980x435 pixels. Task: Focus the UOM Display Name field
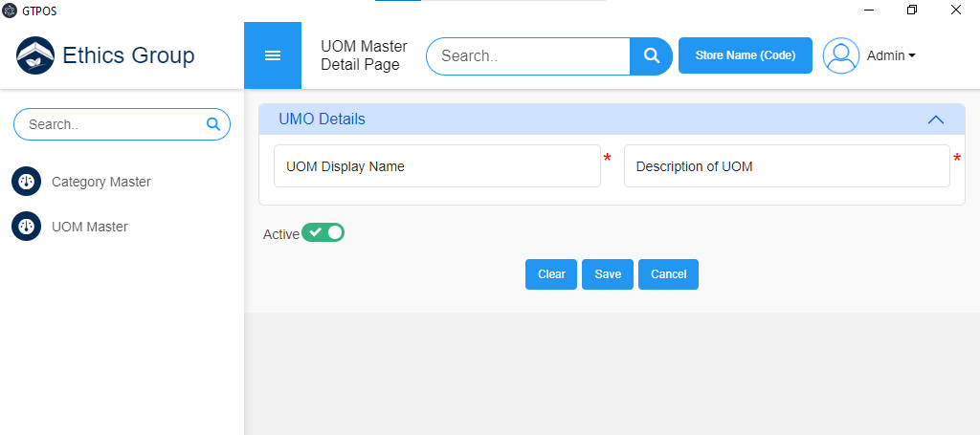click(x=436, y=166)
